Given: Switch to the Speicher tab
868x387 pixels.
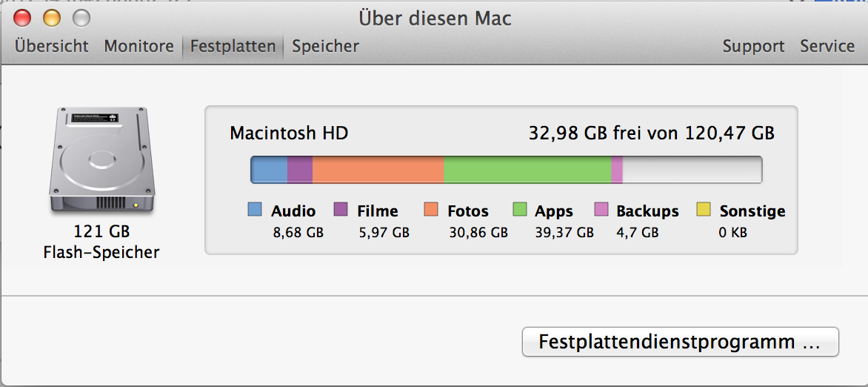Looking at the screenshot, I should 325,46.
